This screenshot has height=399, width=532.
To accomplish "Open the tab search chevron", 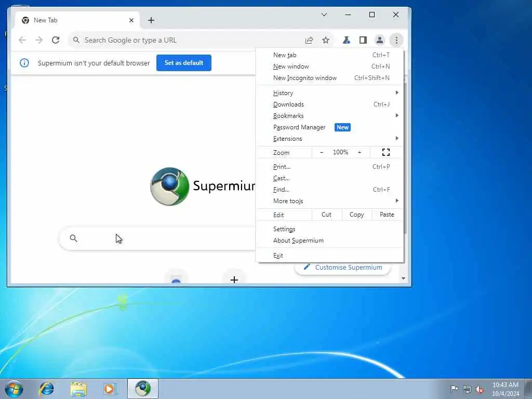I will coord(324,15).
